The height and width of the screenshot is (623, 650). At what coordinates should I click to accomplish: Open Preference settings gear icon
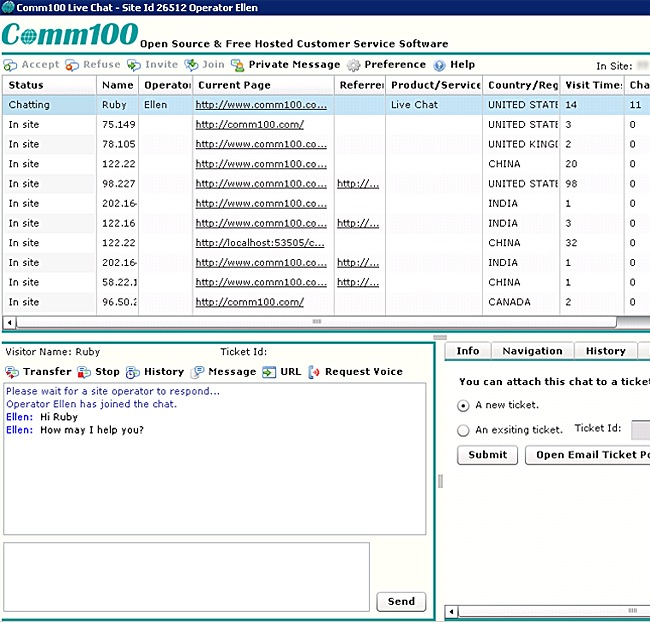(354, 65)
